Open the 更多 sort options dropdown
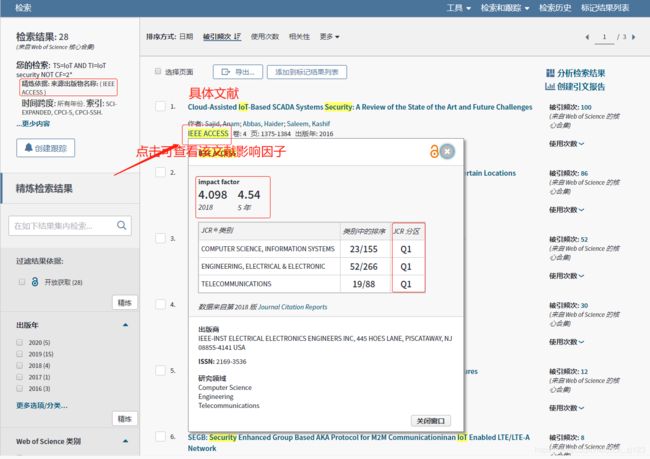This screenshot has width=650, height=459. (330, 37)
